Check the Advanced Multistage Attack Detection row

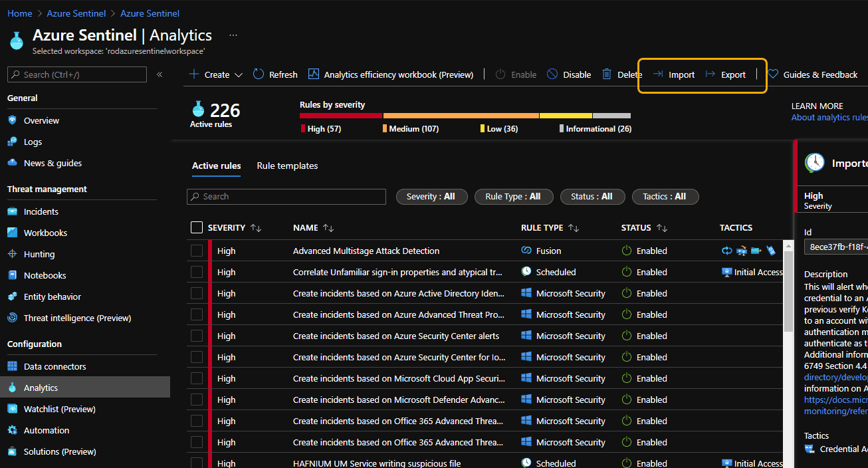[197, 251]
